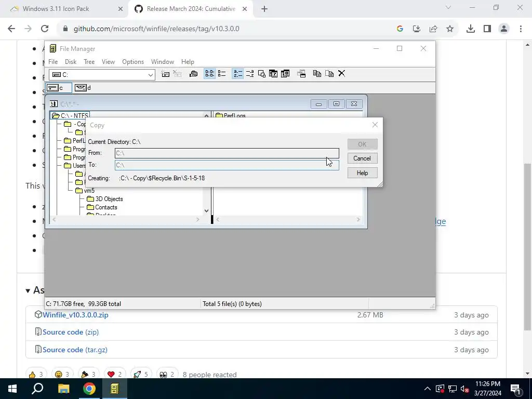
Task: Click tree pane scroll up arrow
Action: (206, 115)
